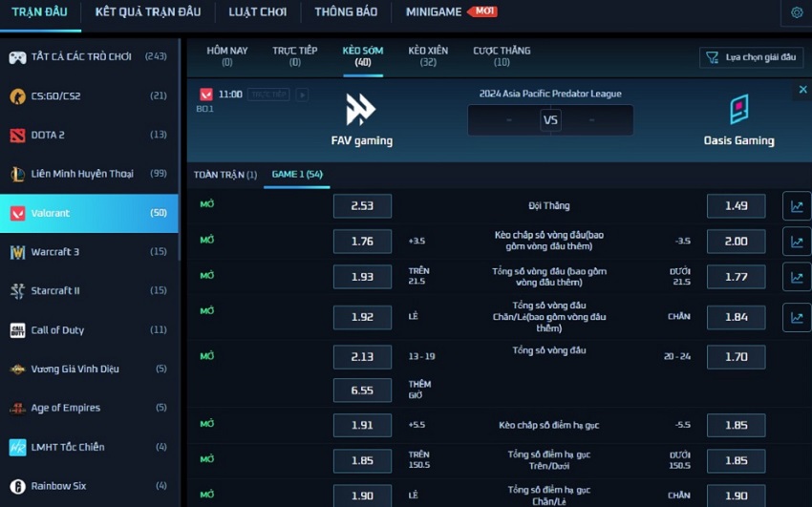This screenshot has width=812, height=507.
Task: Click the 2024 Asia Pacific Predator League title
Action: [x=550, y=94]
